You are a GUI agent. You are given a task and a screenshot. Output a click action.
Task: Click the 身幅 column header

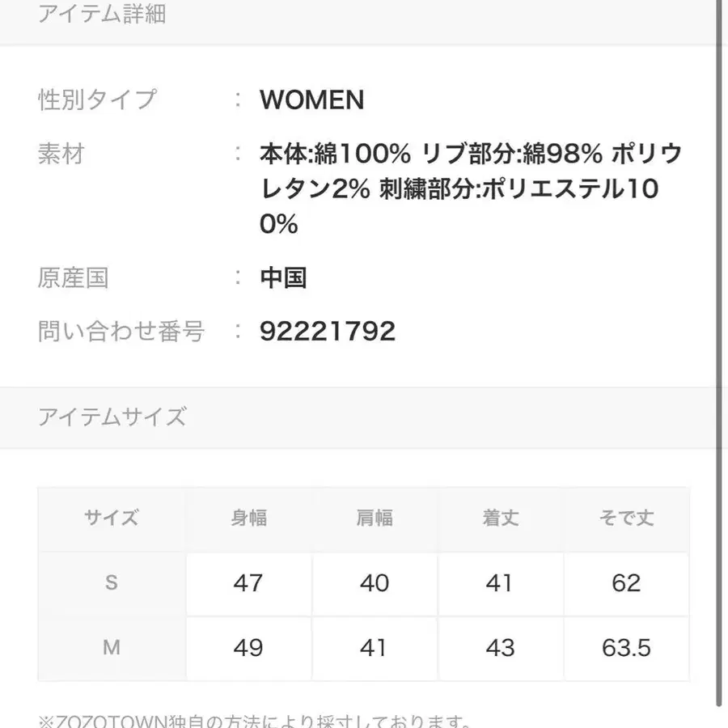tap(248, 518)
